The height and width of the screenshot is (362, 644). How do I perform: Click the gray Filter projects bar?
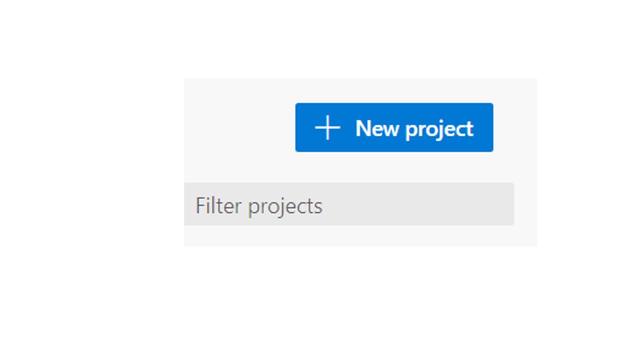(349, 204)
